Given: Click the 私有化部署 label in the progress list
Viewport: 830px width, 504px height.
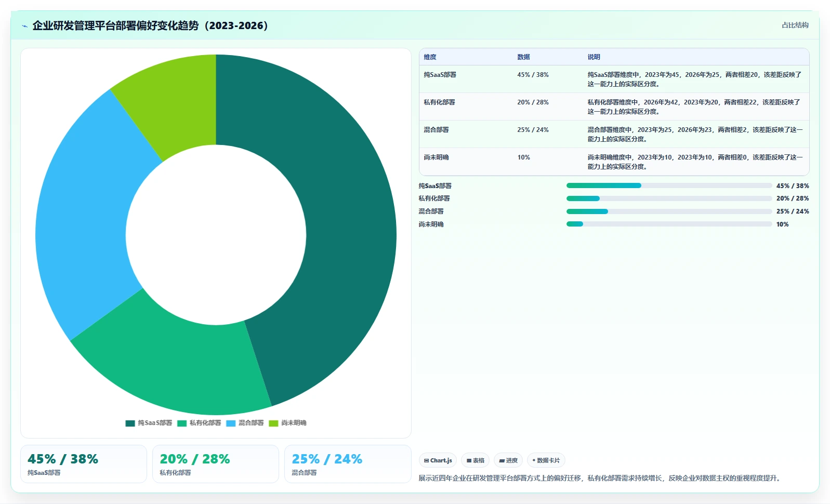Looking at the screenshot, I should [x=434, y=198].
